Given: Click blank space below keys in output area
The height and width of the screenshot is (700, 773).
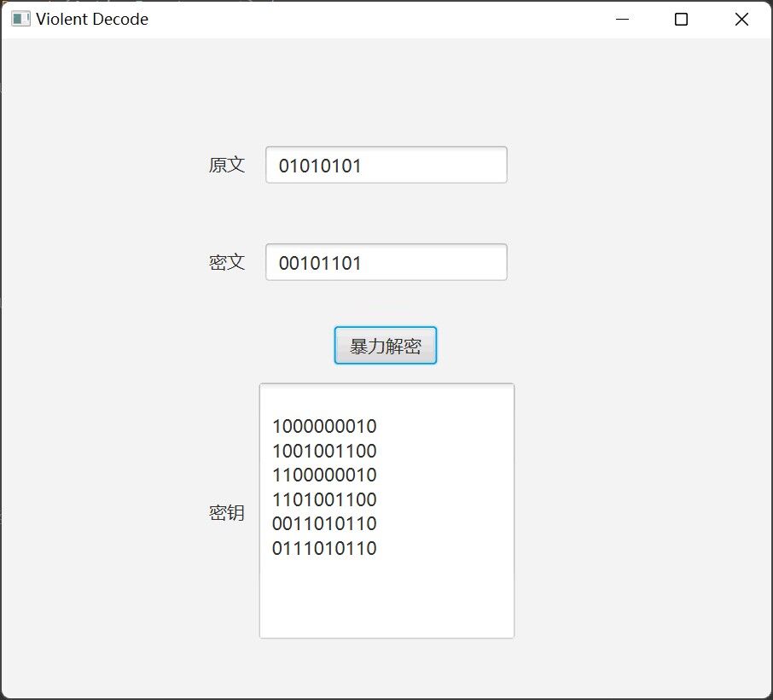Looking at the screenshot, I should coord(386,598).
